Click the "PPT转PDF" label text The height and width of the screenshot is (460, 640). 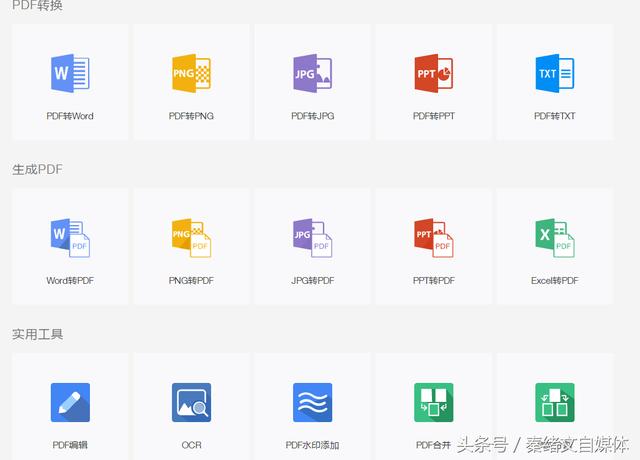tap(434, 280)
